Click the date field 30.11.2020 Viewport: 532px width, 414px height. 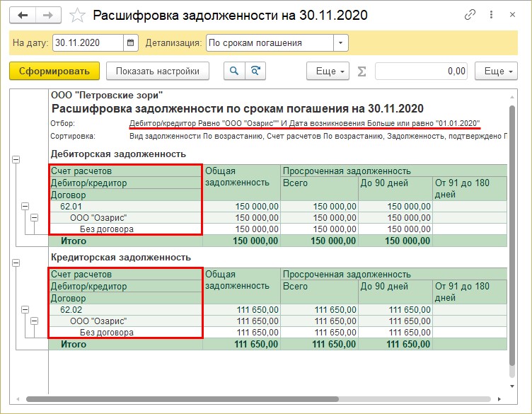click(88, 42)
